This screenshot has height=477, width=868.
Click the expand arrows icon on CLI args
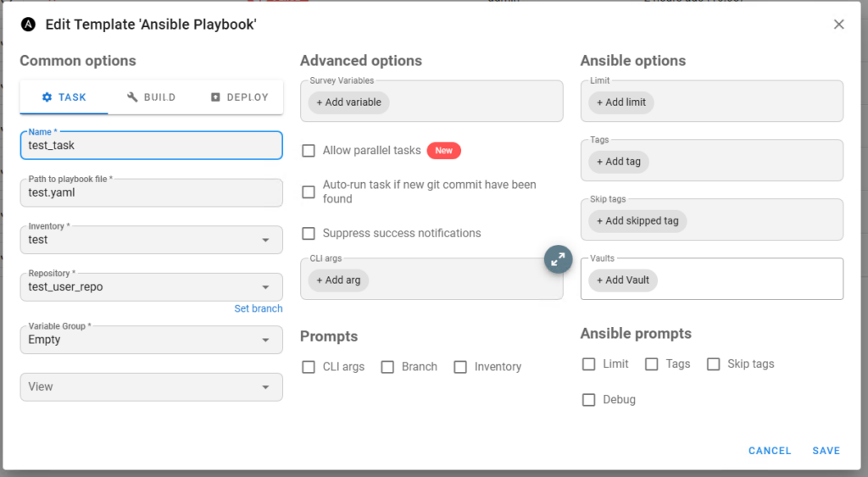point(558,260)
